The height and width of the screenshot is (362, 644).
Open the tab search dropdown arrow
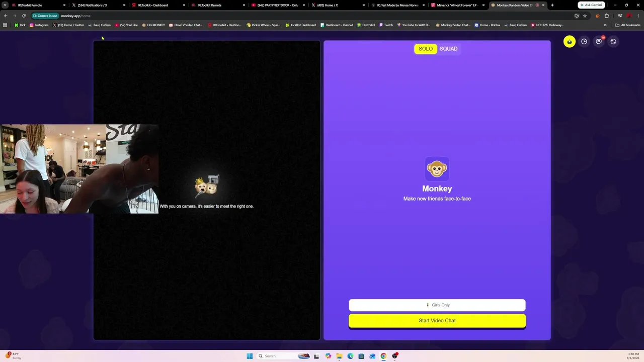point(5,5)
